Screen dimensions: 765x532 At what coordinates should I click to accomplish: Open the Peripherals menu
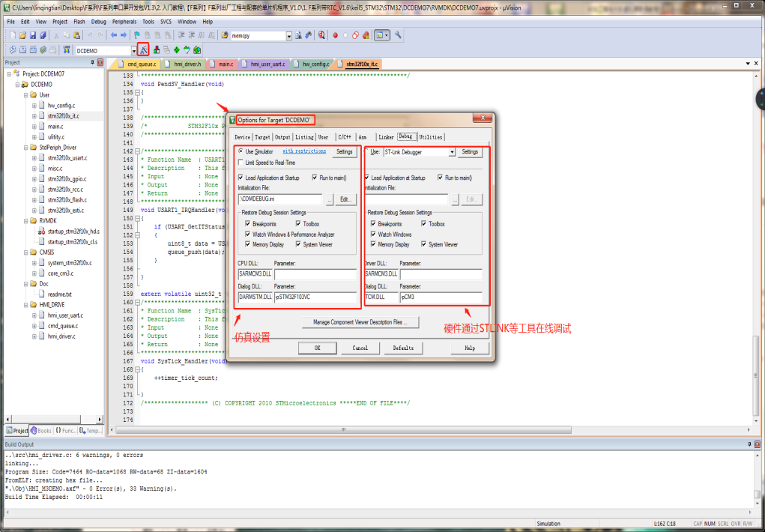pos(124,22)
